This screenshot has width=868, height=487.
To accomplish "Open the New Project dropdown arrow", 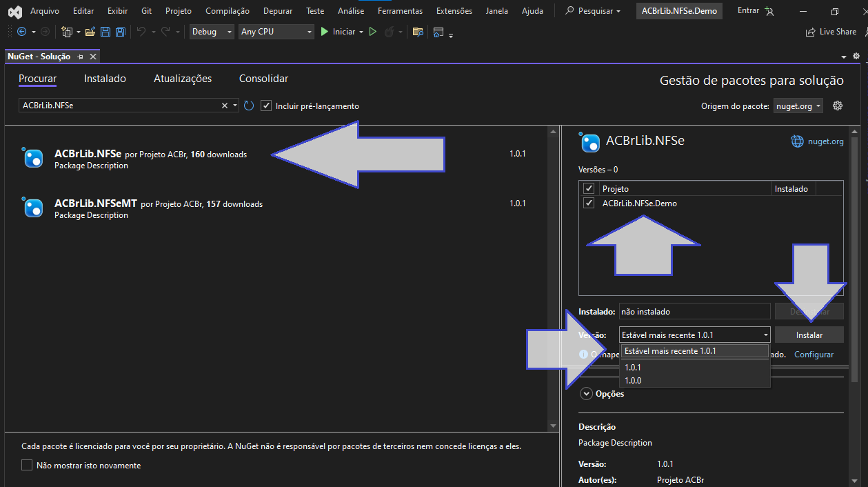I will 78,32.
